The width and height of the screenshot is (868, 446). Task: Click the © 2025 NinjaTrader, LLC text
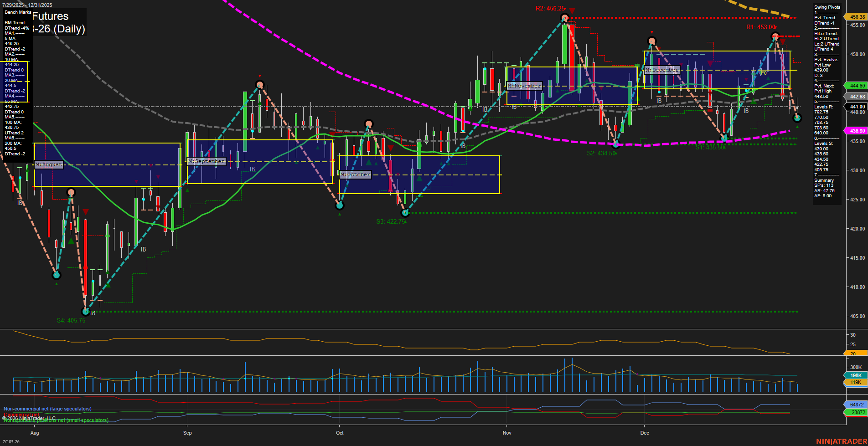tap(29, 417)
